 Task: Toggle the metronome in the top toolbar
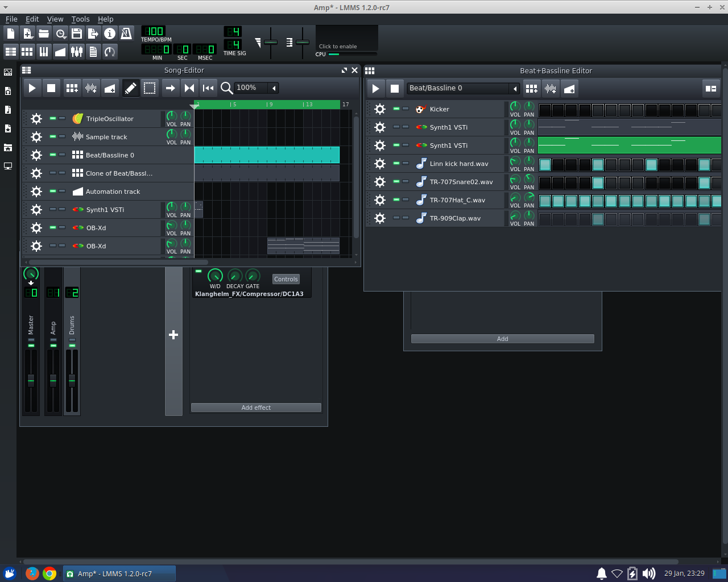pos(126,33)
